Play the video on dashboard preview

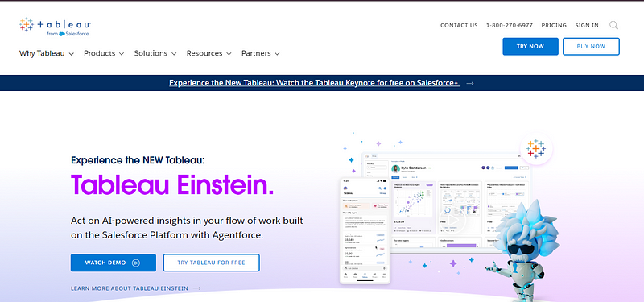(x=452, y=220)
